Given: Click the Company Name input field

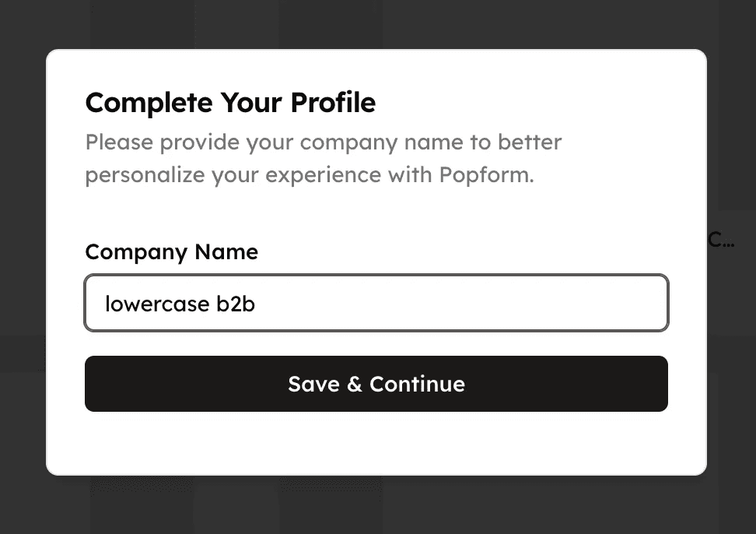Looking at the screenshot, I should tap(376, 303).
